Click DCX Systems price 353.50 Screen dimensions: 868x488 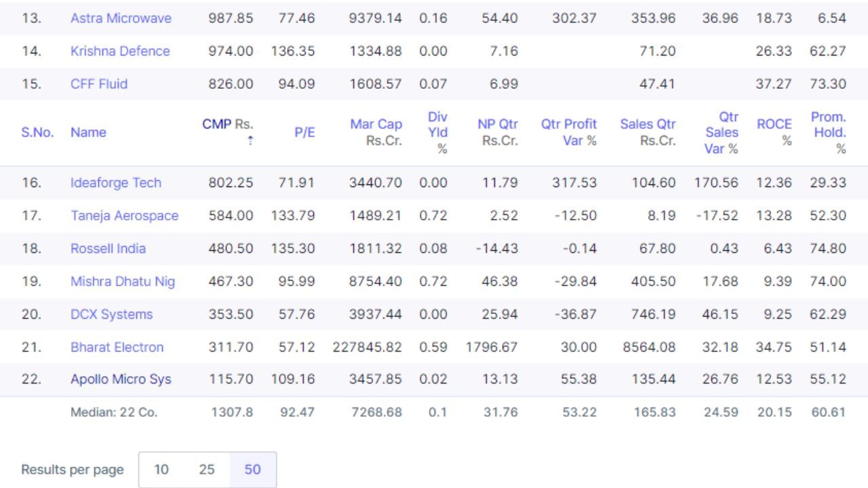point(231,314)
